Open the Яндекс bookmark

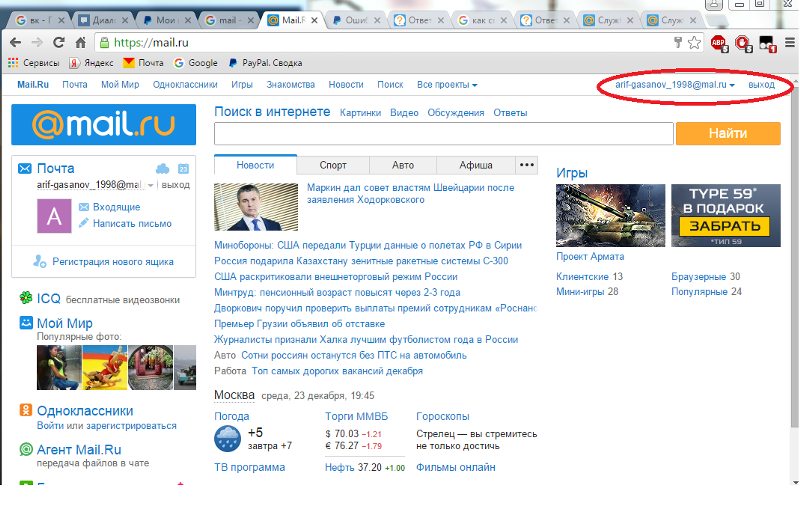91,63
